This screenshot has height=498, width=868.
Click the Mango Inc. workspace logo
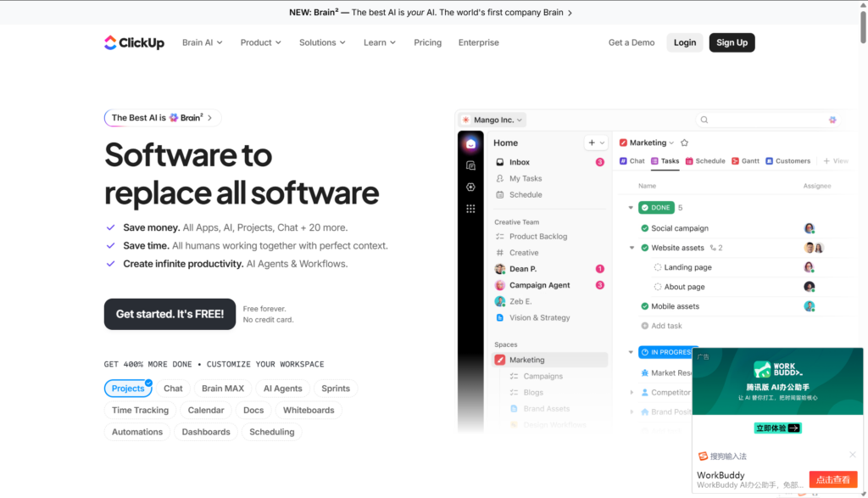[466, 120]
